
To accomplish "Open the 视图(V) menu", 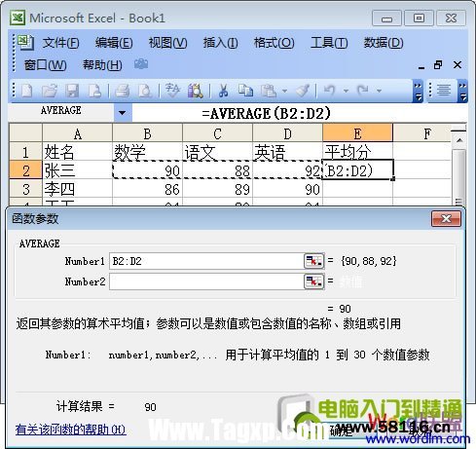I will click(167, 43).
